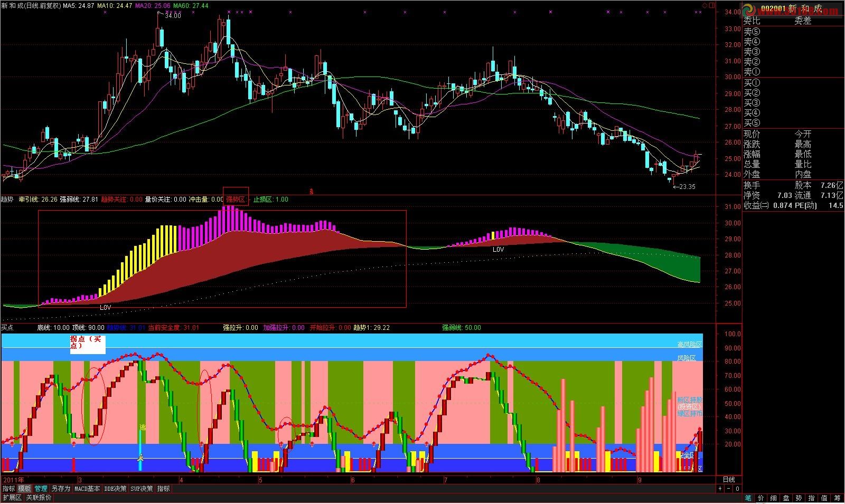Image resolution: width=845 pixels, height=504 pixels.
Task: Click the 买① buy order row
Action: [x=752, y=83]
